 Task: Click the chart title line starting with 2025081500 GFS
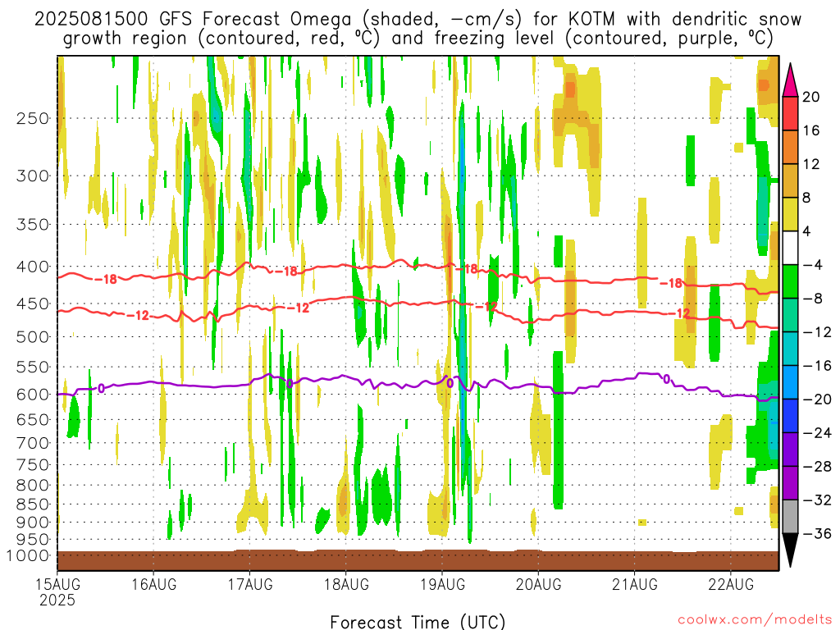pos(418,20)
